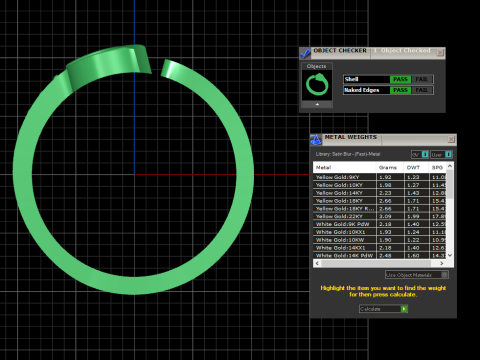Screen dimensions: 480x360
Task: Select the Yellow Gold:14KY row
Action: click(x=379, y=193)
